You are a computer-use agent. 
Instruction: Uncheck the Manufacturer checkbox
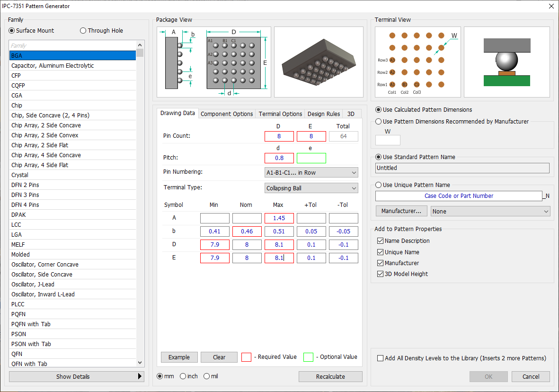(x=381, y=263)
